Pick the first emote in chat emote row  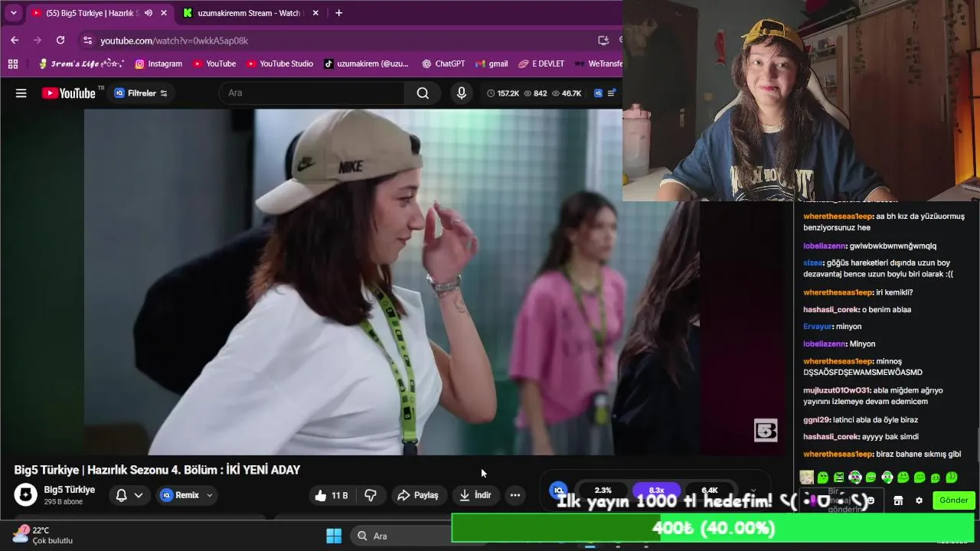(806, 478)
